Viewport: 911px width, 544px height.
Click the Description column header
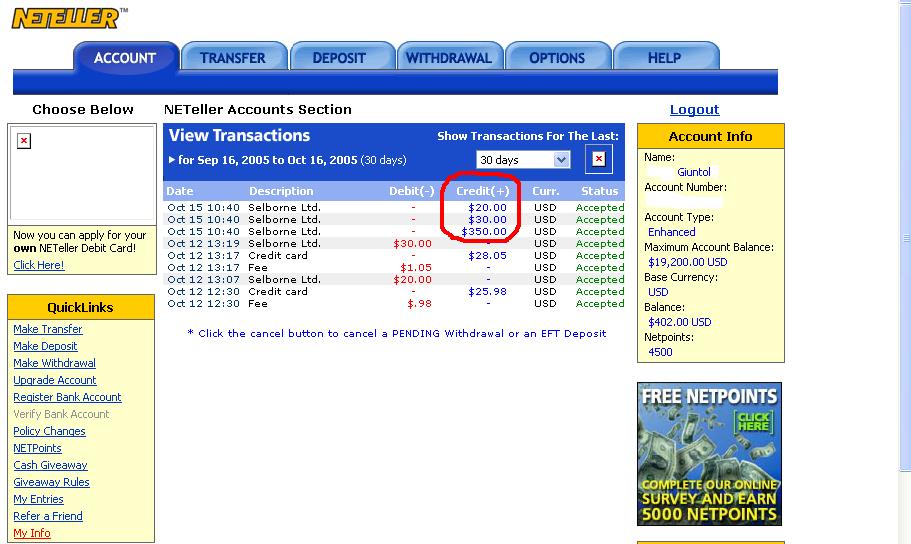coord(281,191)
